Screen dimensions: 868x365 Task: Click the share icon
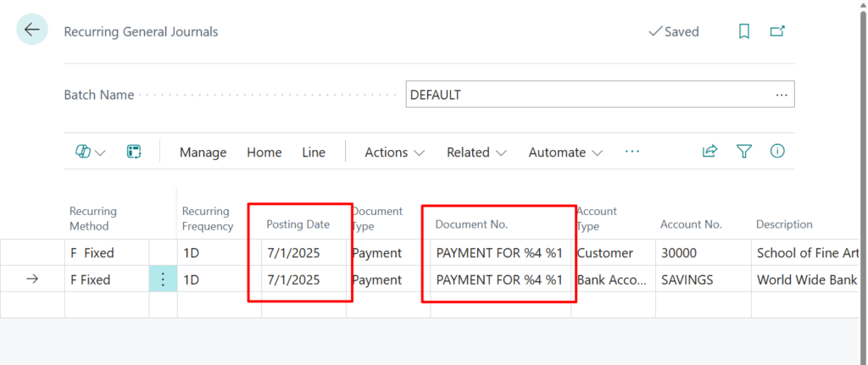click(709, 152)
